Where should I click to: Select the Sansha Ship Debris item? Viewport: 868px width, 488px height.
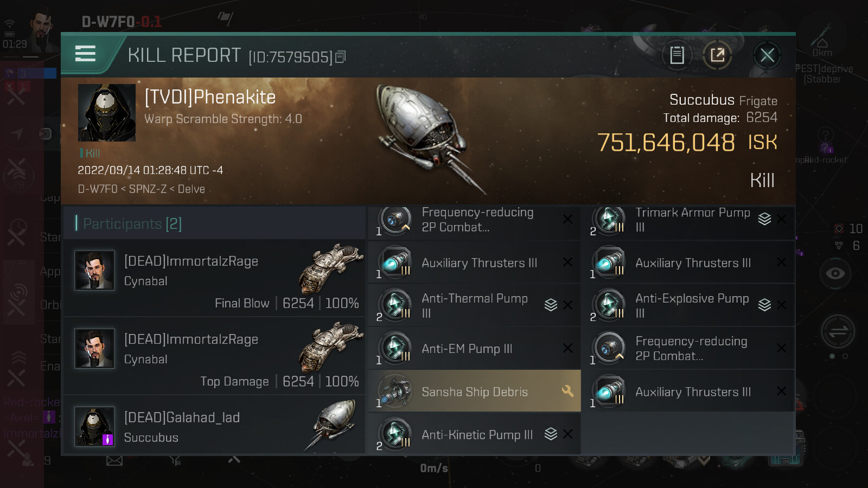pyautogui.click(x=474, y=391)
